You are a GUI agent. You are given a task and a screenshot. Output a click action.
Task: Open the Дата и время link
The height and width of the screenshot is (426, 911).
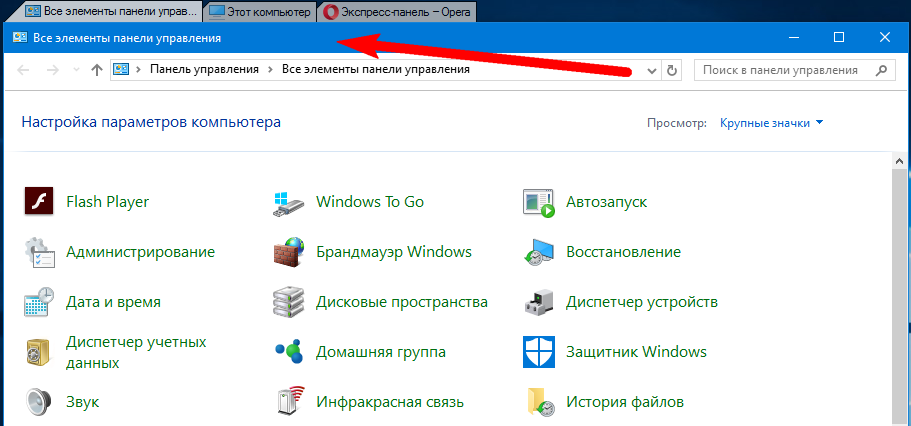click(x=113, y=302)
